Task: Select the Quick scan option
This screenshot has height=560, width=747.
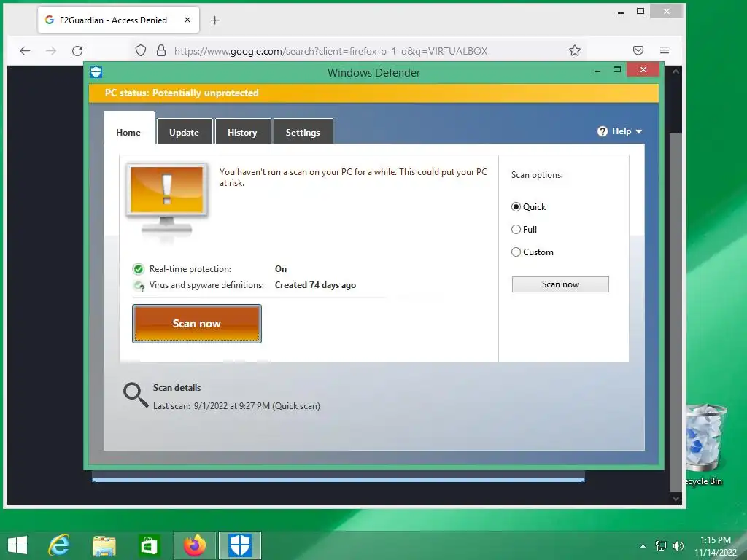Action: pos(516,206)
